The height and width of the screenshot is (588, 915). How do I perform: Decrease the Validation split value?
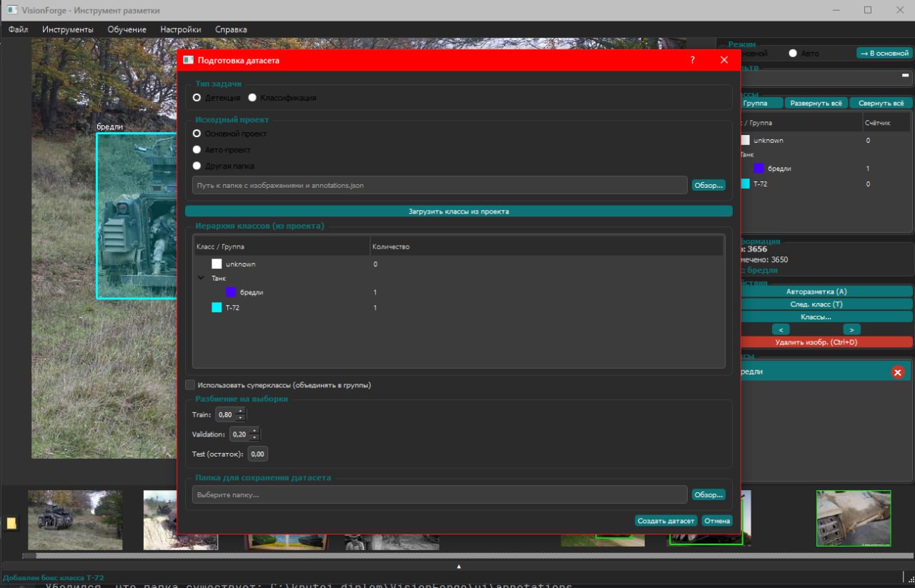click(254, 437)
